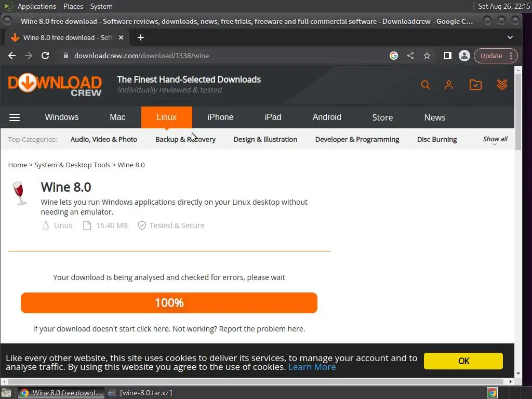Open the Places system menu
This screenshot has width=532, height=399.
pos(73,6)
